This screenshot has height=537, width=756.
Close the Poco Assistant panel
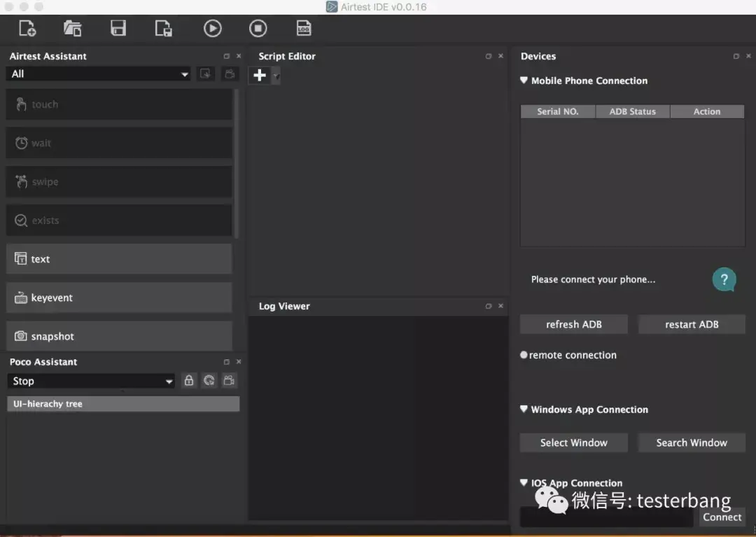click(x=239, y=361)
